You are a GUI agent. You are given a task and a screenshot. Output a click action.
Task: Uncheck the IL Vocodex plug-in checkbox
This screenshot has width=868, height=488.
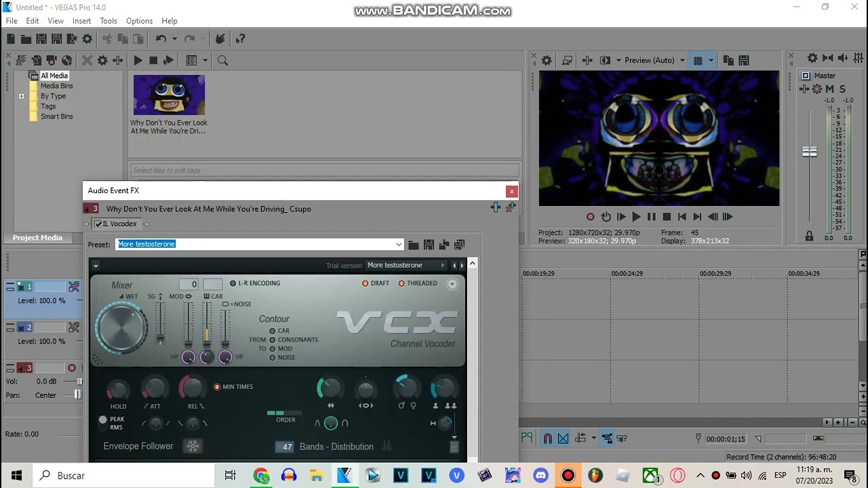(98, 224)
